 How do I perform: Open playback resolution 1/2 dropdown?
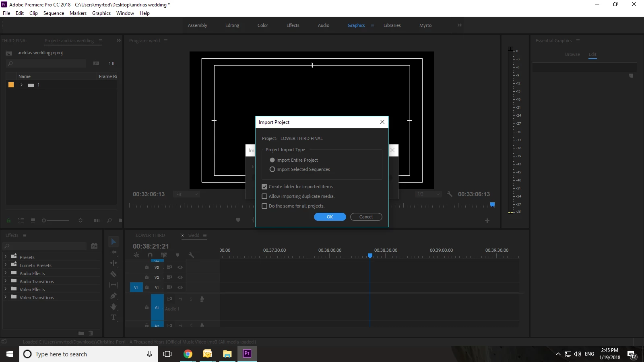click(428, 194)
